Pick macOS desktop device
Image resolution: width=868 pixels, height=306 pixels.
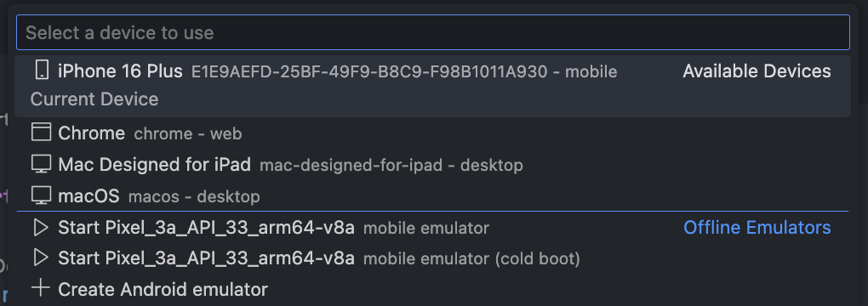(433, 195)
